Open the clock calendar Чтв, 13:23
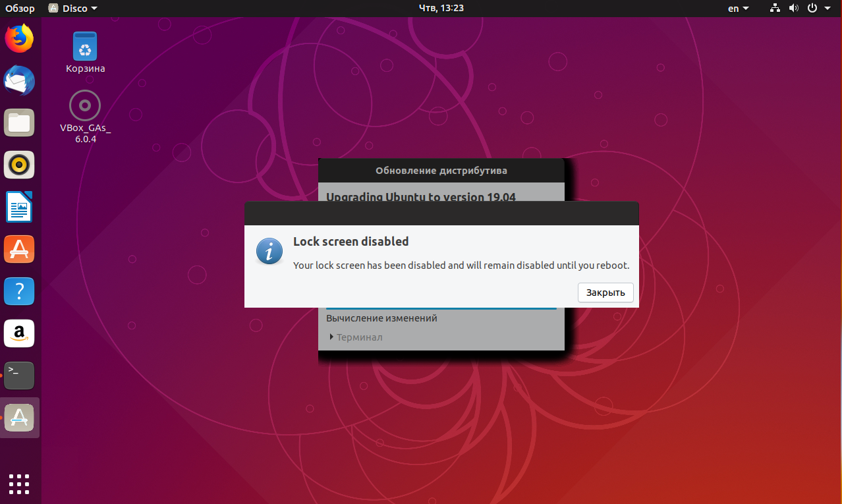842x504 pixels. click(x=441, y=8)
